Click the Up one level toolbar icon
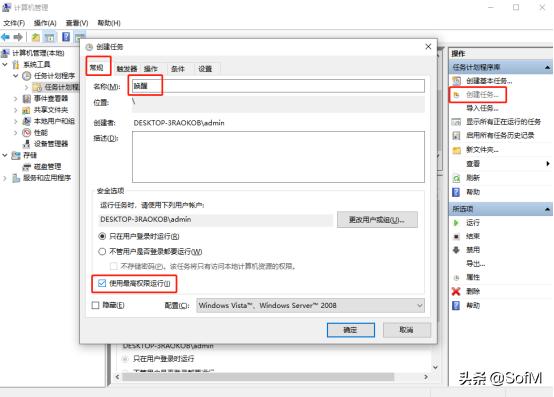Screen dimensions: 554x397 tap(36, 37)
